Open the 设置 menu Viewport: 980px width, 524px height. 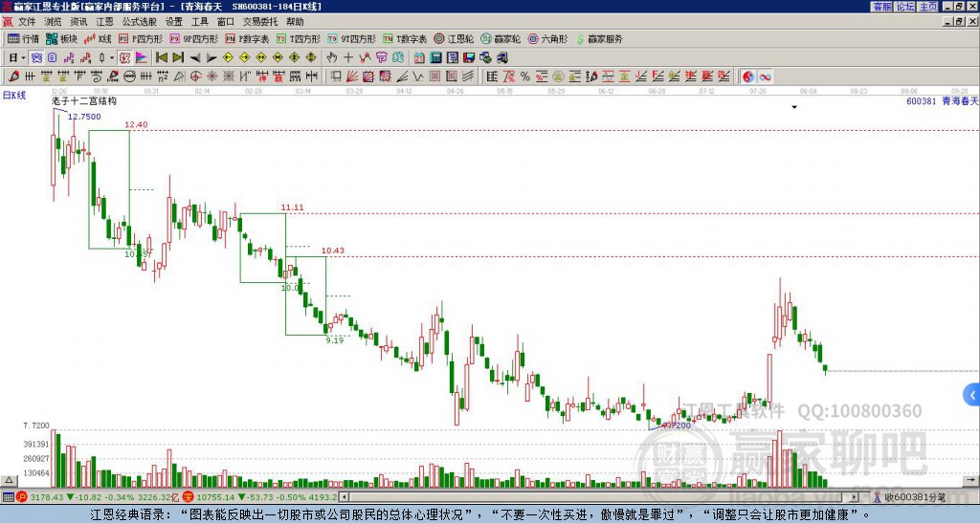pyautogui.click(x=174, y=22)
